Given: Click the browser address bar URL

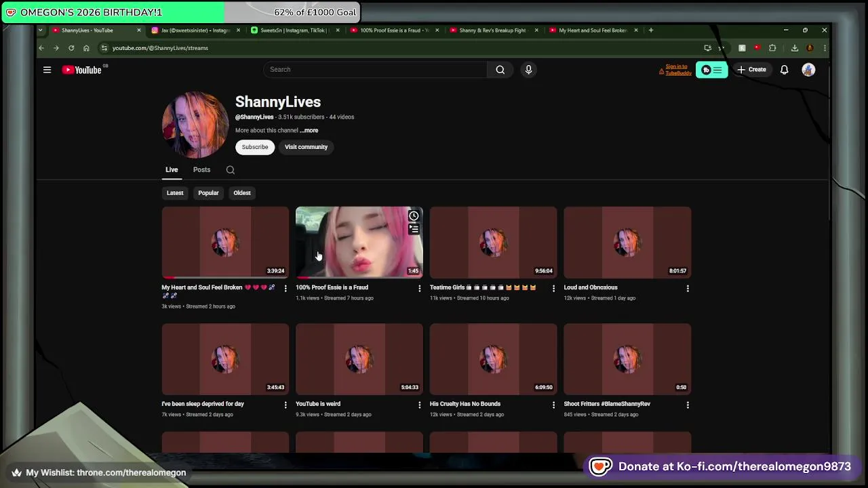Looking at the screenshot, I should point(160,48).
